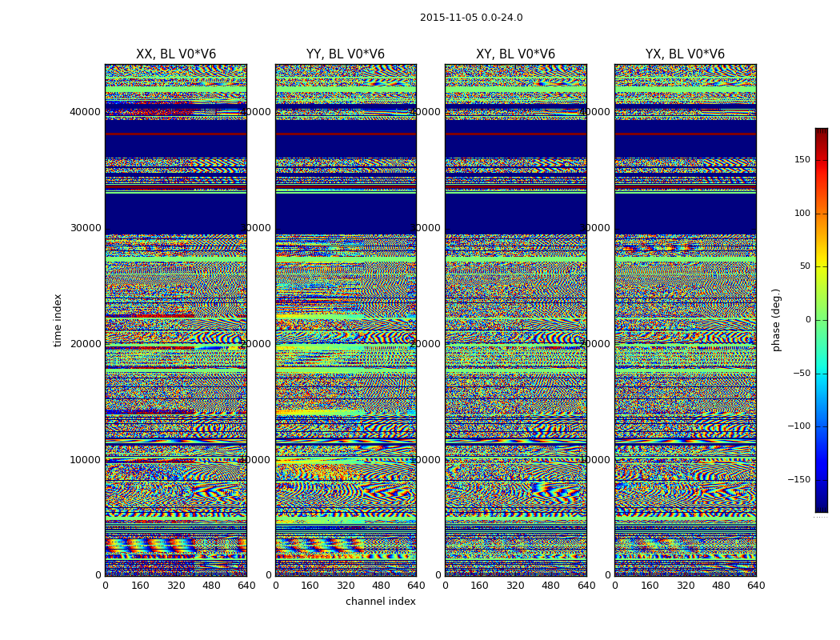840x640 pixels.
Task: Pick a point in the XY heatmap panel
Action: (515, 320)
